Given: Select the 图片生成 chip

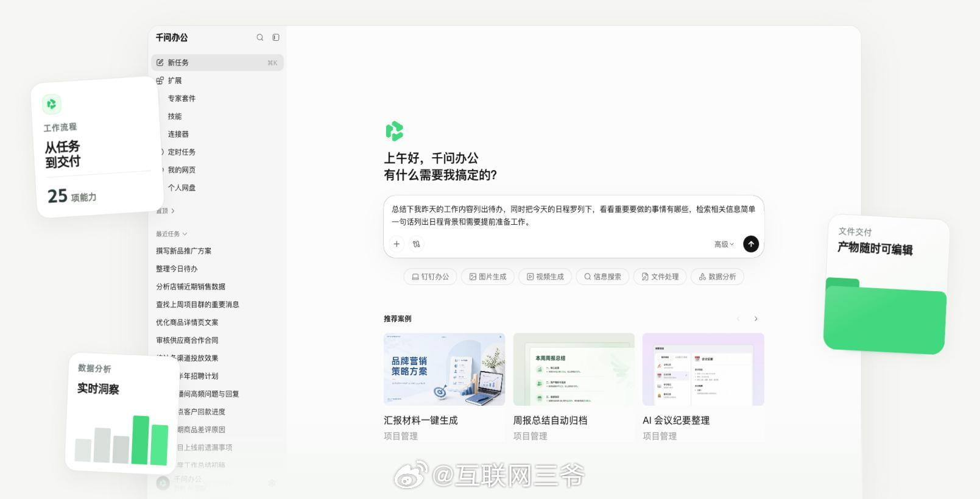Looking at the screenshot, I should tap(488, 277).
